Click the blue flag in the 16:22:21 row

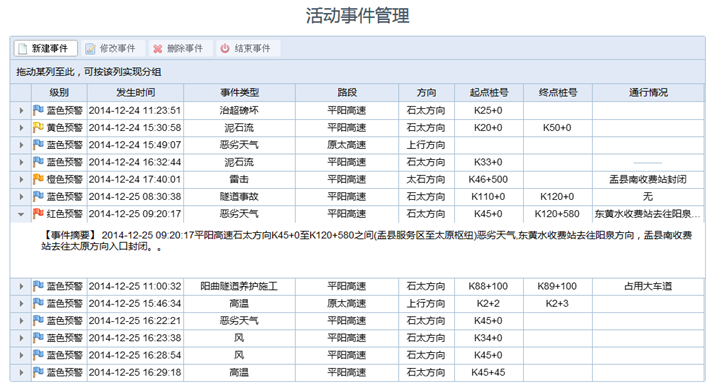click(x=38, y=321)
